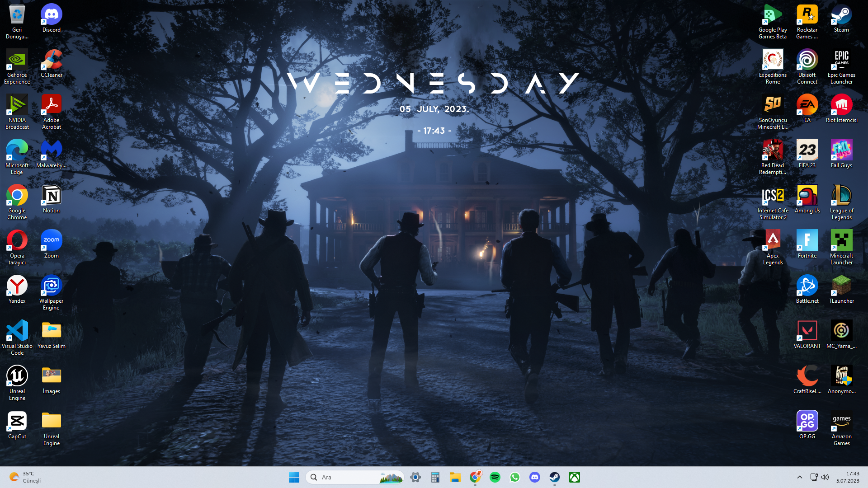Open the Discord desktop shortcut
The height and width of the screenshot is (488, 868).
click(x=52, y=19)
